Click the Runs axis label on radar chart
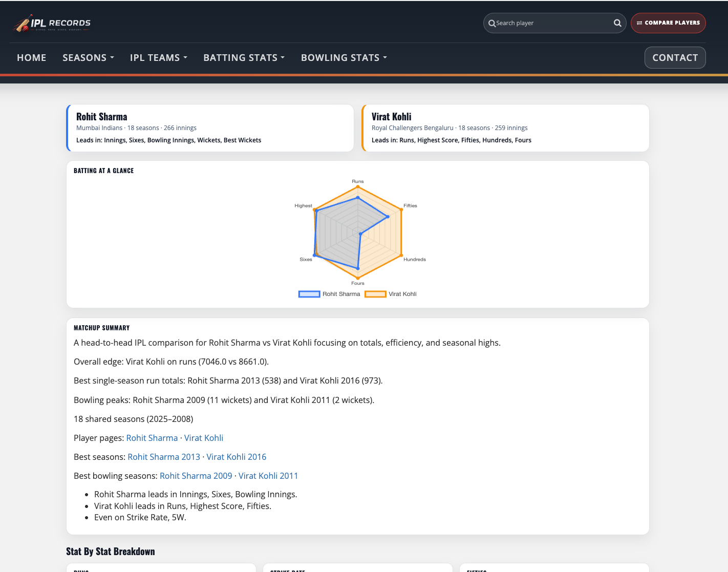This screenshot has height=572, width=728. (358, 181)
